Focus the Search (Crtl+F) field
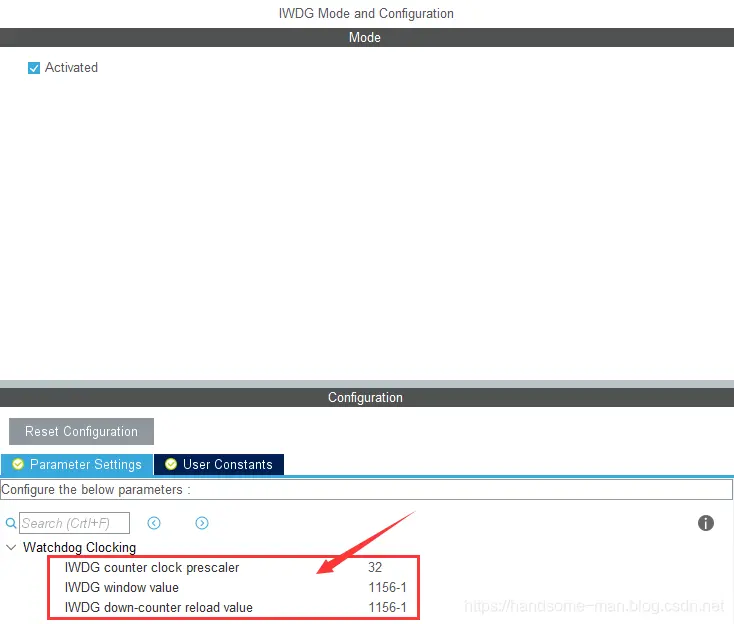 tap(74, 523)
